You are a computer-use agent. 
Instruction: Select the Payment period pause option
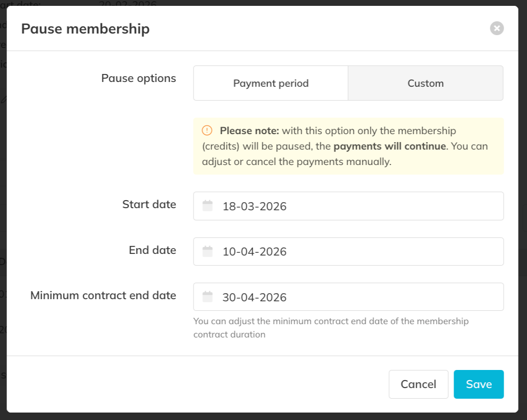tap(271, 83)
